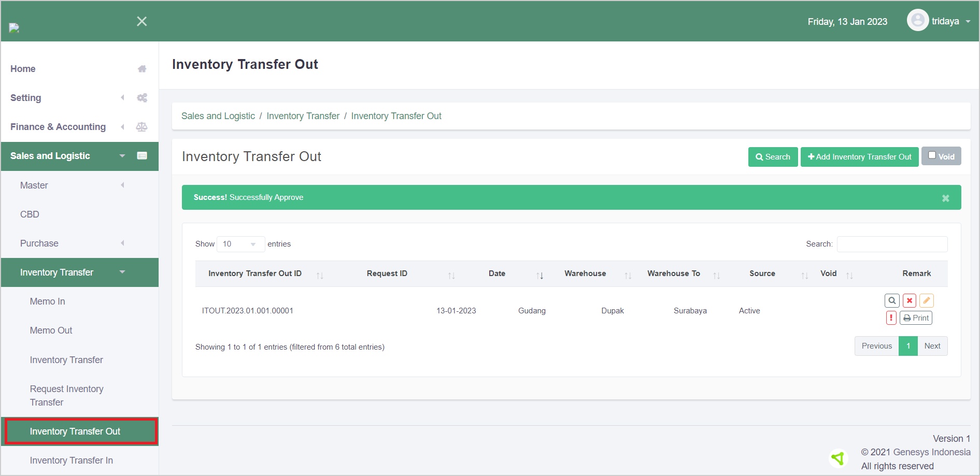This screenshot has height=476, width=980.
Task: Open Inventory Transfer In from sidebar
Action: [72, 460]
